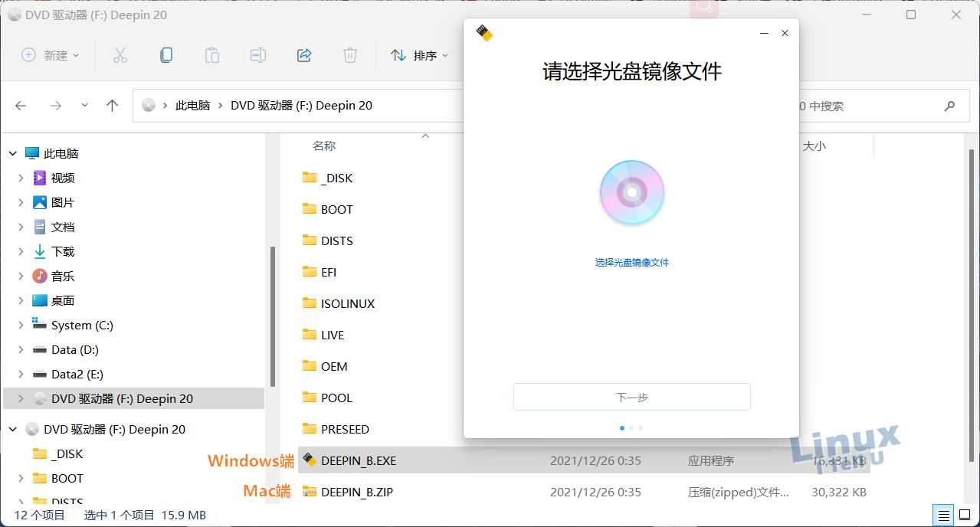Open recent locations chevron dropdown
Screen dimensions: 980x527
(84, 106)
